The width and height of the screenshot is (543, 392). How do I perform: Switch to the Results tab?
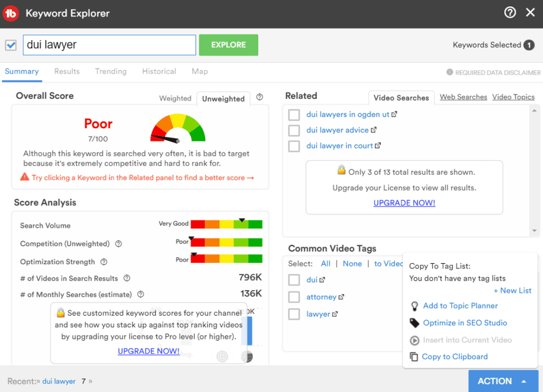[x=67, y=72]
